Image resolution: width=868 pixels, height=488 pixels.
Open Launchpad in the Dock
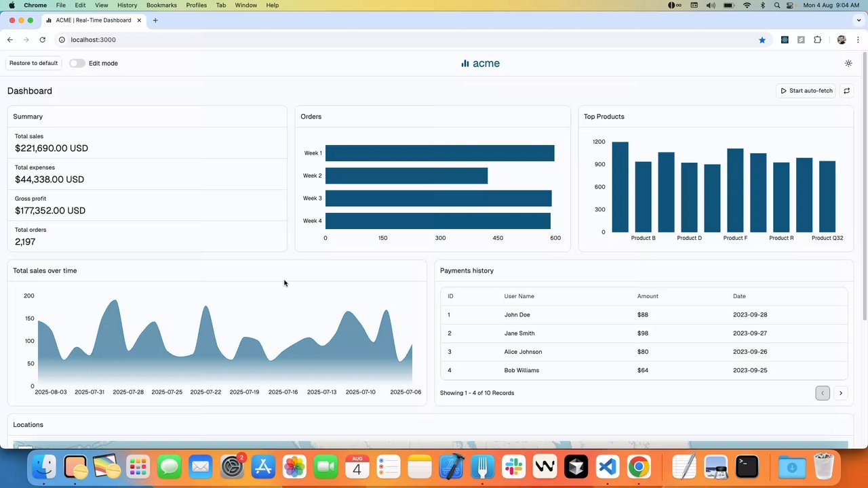138,467
